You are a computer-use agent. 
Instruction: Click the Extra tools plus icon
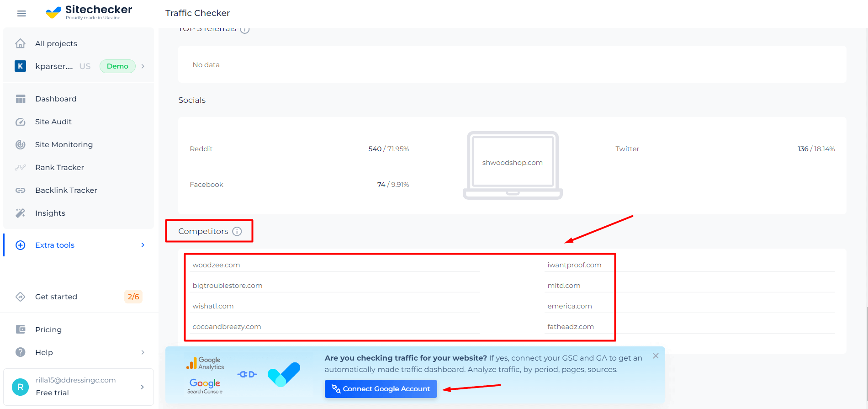[x=20, y=245]
